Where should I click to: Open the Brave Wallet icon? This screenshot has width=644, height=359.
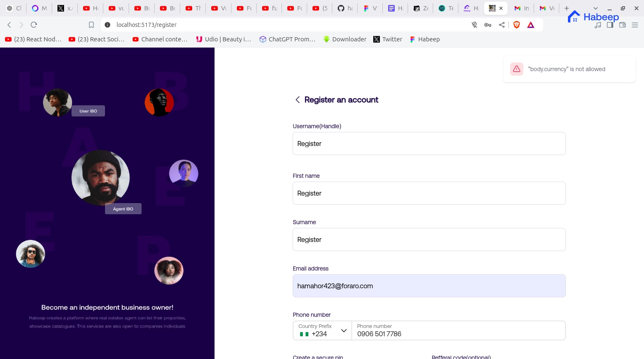[x=622, y=25]
